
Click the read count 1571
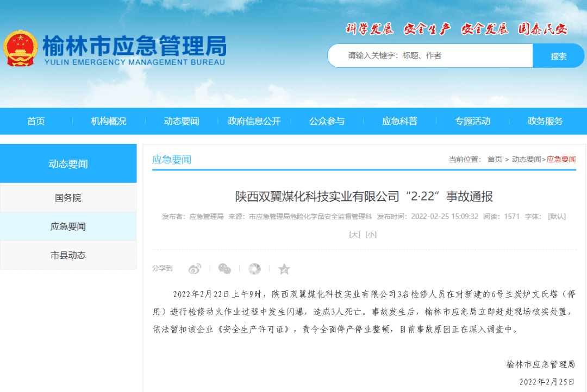pyautogui.click(x=512, y=217)
